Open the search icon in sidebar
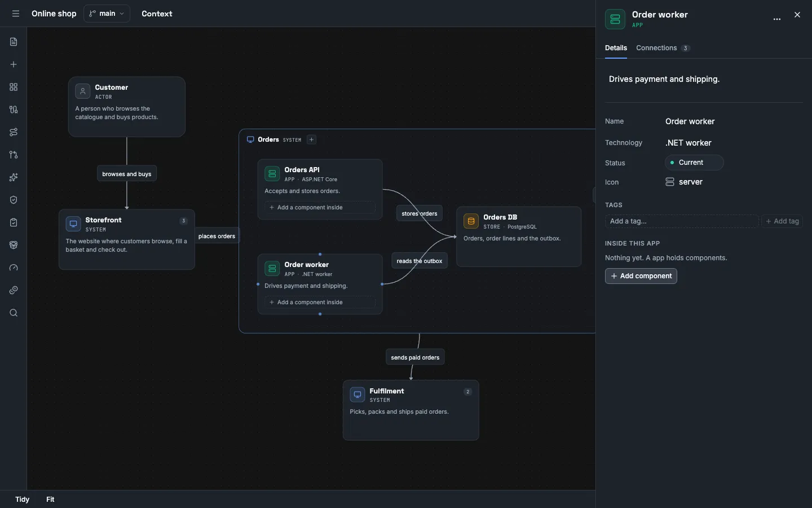 tap(14, 313)
